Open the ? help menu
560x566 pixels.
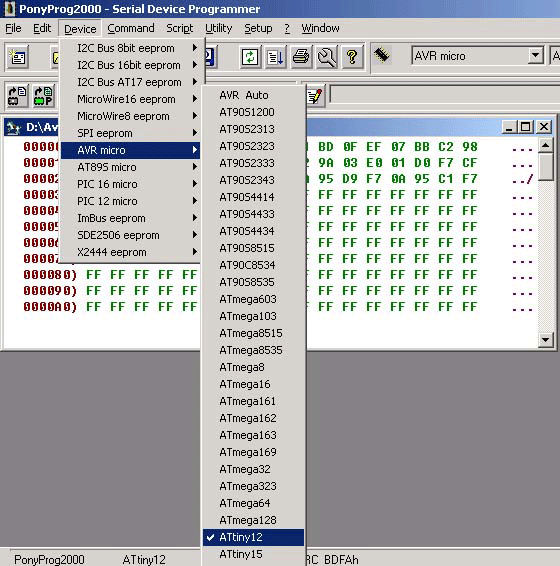287,28
